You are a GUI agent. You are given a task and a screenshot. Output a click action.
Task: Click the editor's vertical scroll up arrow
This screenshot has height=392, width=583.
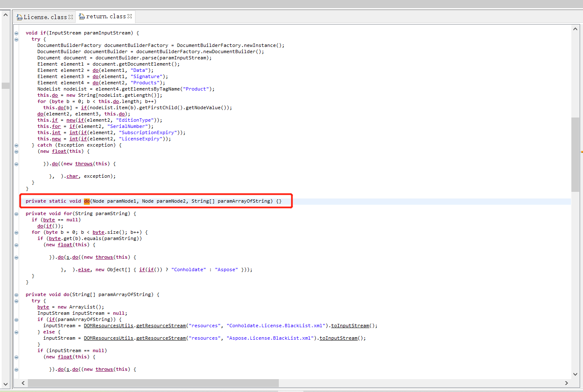tap(575, 29)
